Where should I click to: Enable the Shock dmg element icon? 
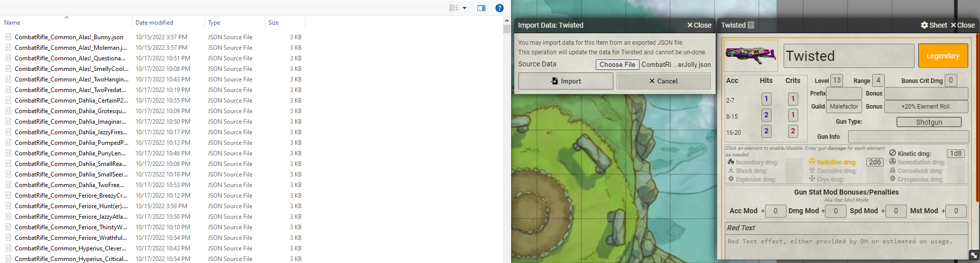point(731,170)
